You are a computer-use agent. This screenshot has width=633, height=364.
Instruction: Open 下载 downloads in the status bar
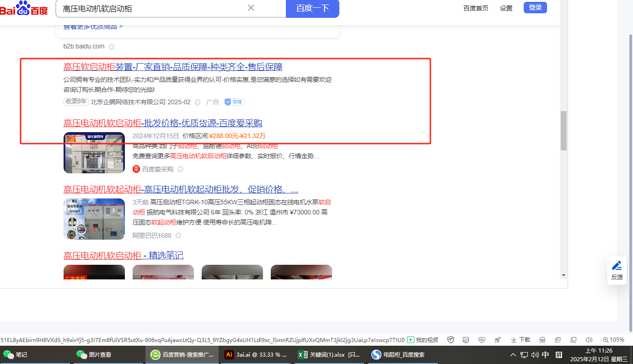(x=520, y=340)
